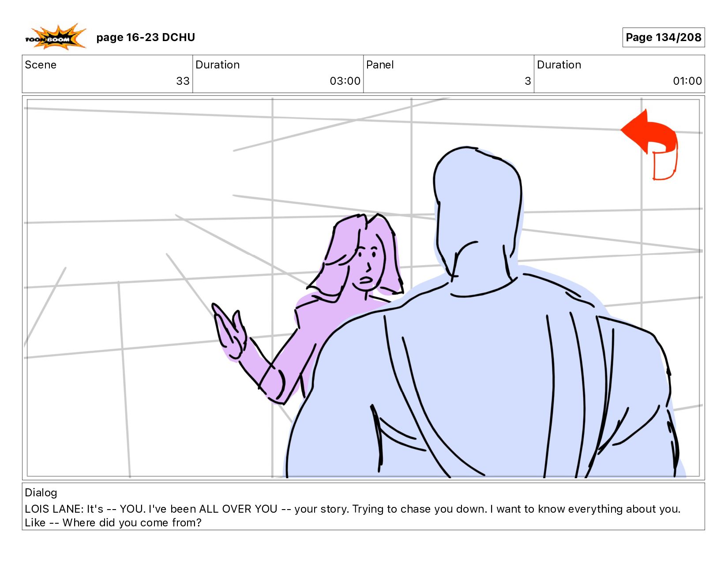Select the panel number '3'
The width and height of the screenshot is (728, 563).
[528, 81]
